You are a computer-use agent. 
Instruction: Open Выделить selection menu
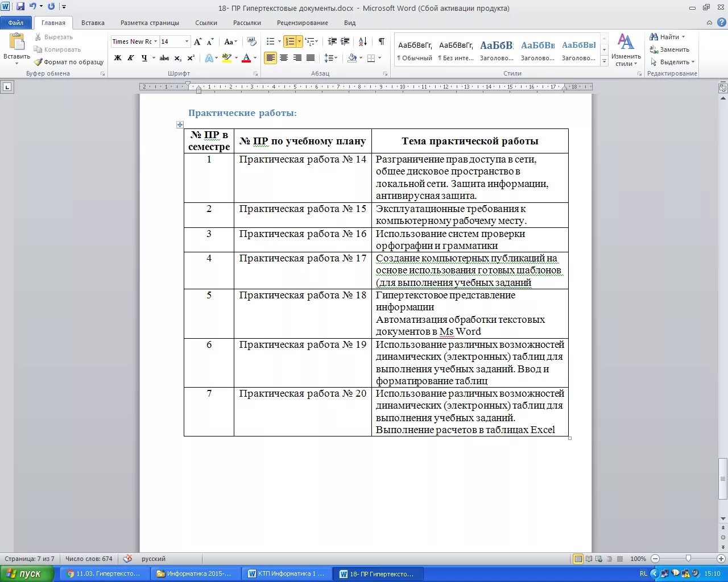(x=672, y=62)
